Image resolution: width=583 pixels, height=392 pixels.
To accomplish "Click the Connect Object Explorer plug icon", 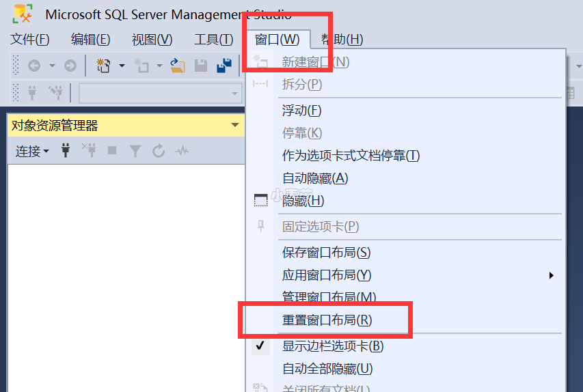I will coord(66,151).
